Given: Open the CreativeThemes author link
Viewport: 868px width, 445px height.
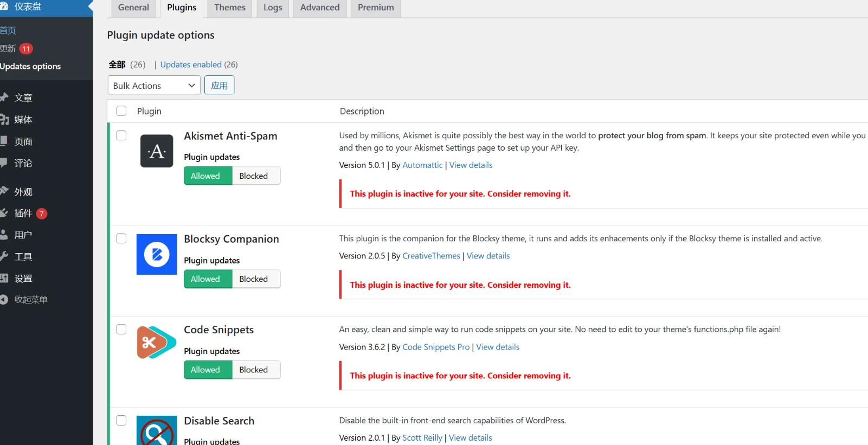Looking at the screenshot, I should (431, 256).
